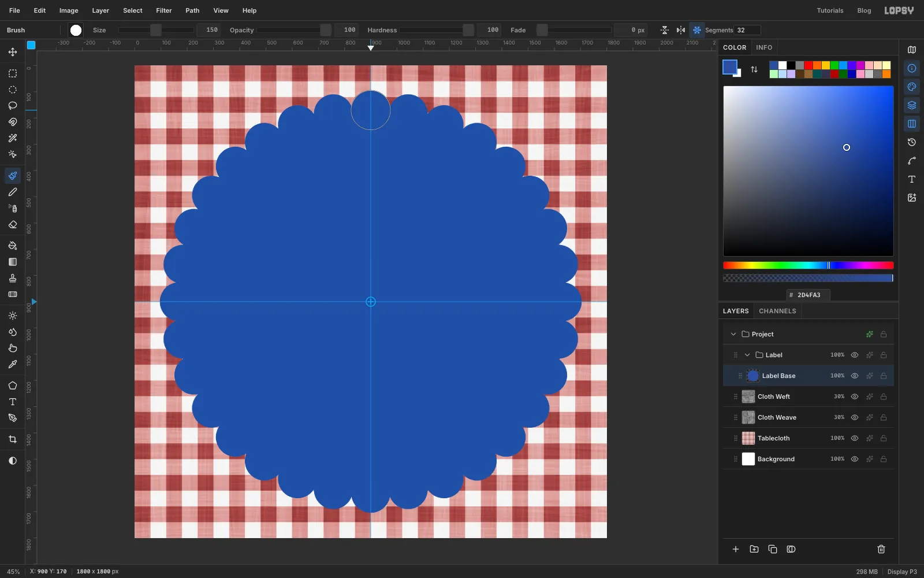924x578 pixels.
Task: Select the Crop tool
Action: pyautogui.click(x=12, y=439)
